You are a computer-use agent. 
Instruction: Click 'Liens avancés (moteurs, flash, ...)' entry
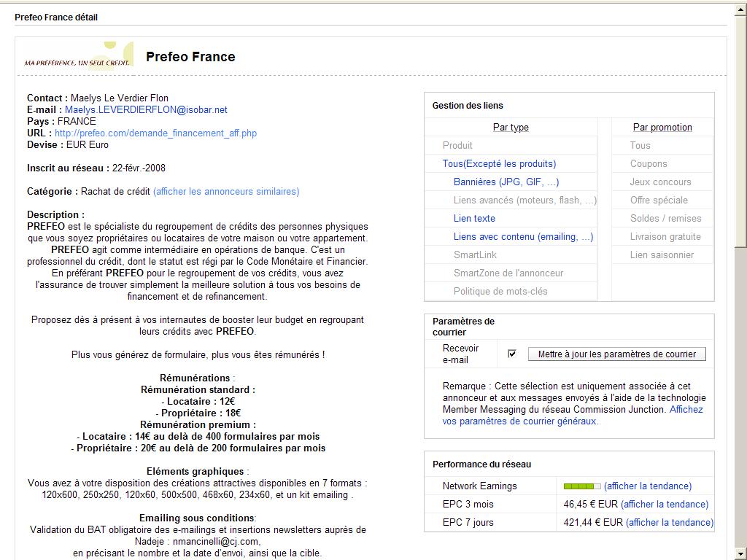click(x=525, y=201)
